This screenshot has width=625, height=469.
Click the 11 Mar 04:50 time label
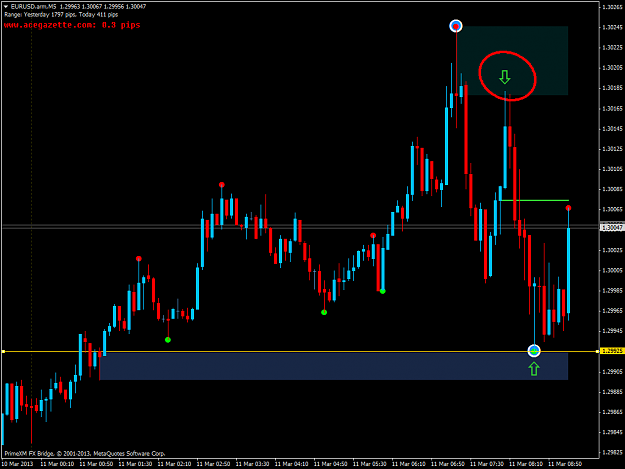click(331, 464)
